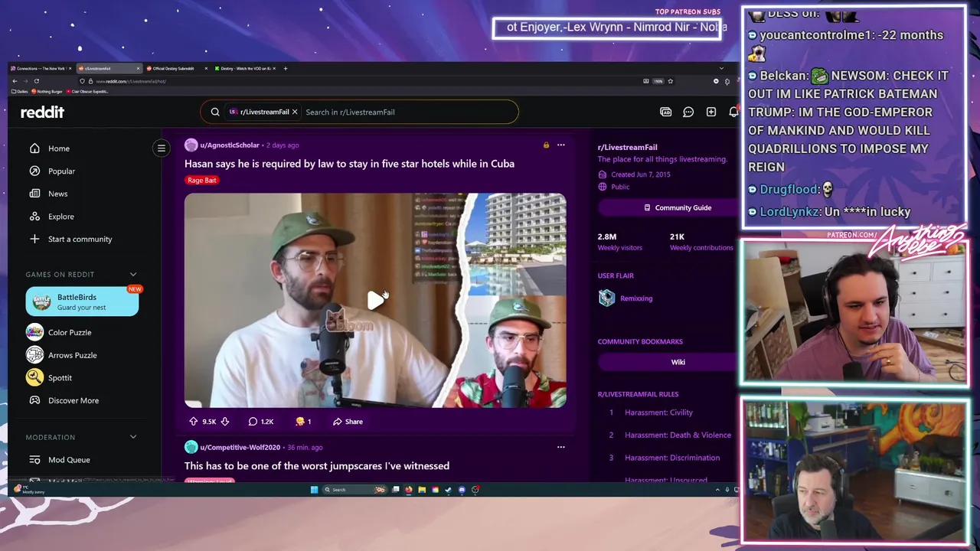Open the community Wiki bookmark
The image size is (980, 551).
[x=667, y=362]
